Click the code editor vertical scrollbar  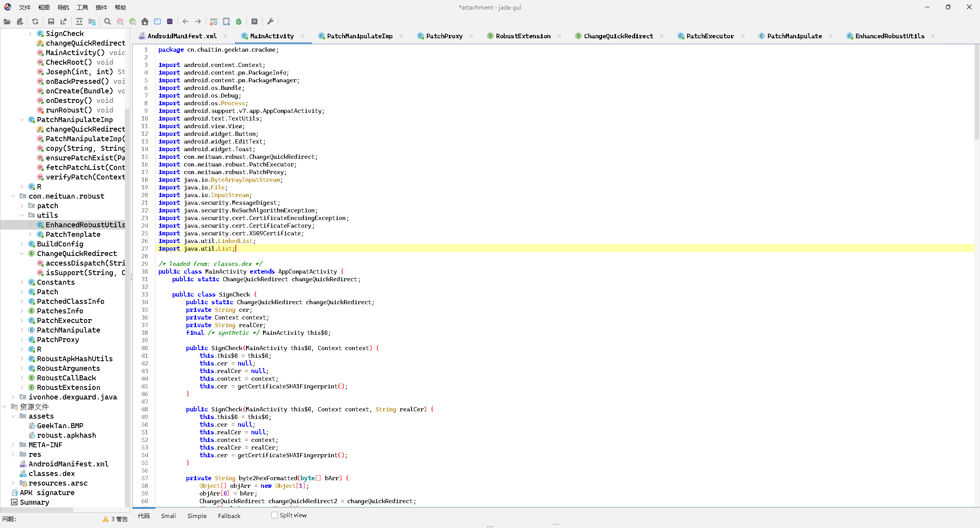pos(977,92)
